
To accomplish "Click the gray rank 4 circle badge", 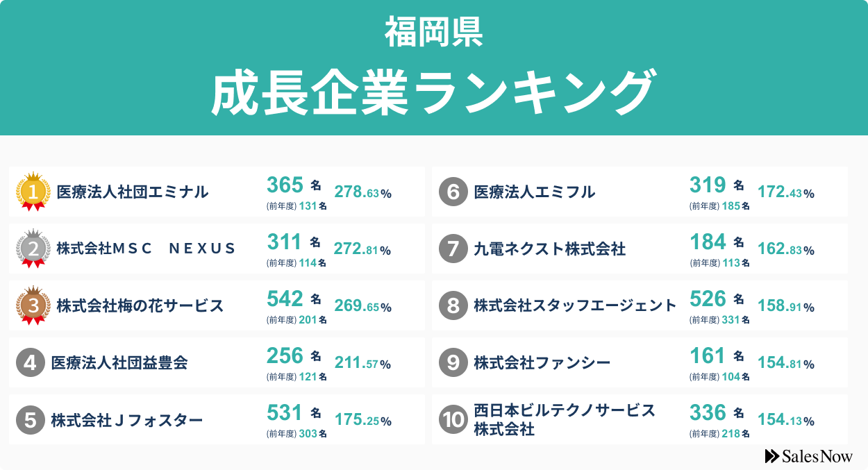I will (x=30, y=362).
